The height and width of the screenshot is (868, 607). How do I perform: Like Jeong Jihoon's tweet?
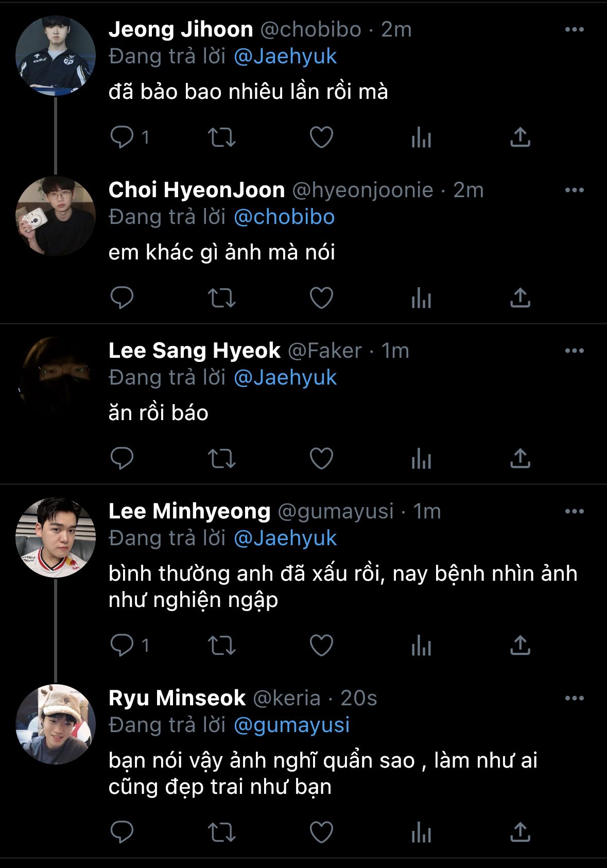(x=321, y=137)
